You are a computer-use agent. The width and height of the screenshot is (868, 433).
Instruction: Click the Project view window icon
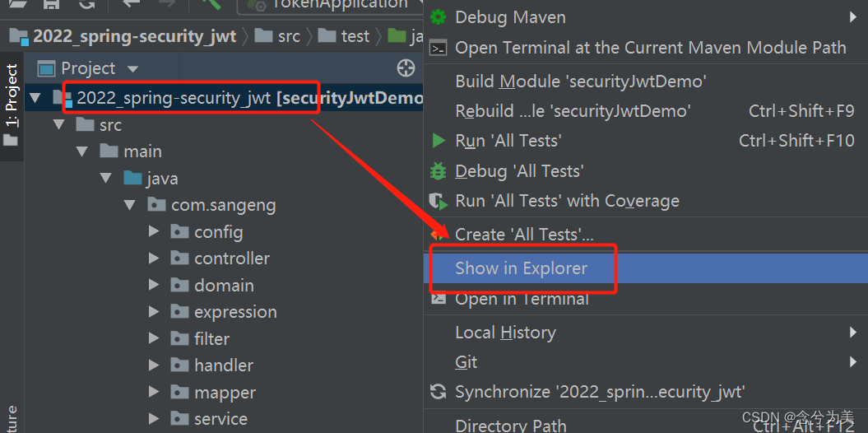tap(47, 68)
